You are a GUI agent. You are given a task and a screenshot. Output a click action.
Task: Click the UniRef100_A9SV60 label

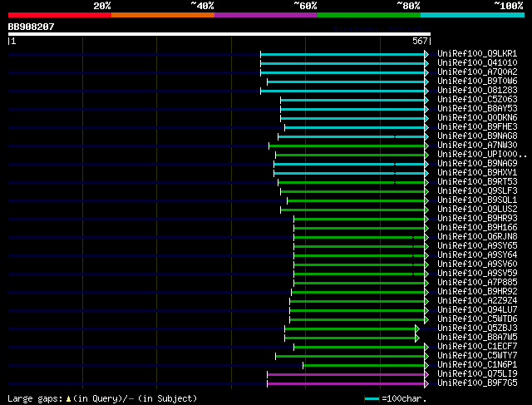(x=477, y=264)
